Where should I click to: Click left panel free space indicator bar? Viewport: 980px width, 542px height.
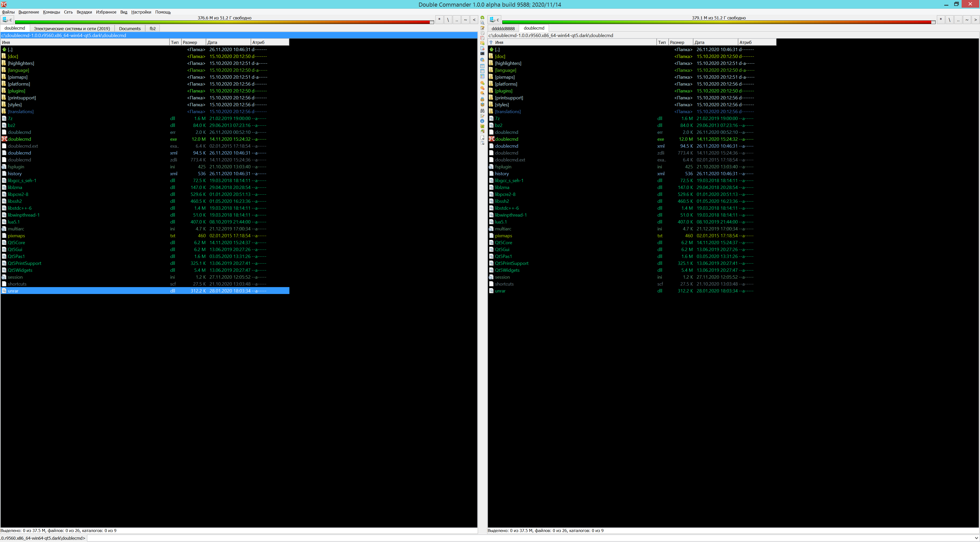225,22
